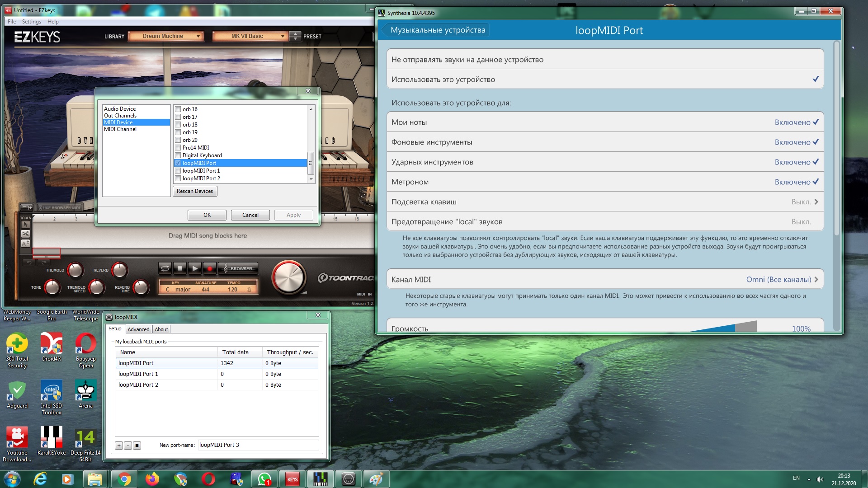Confirm the MIDI settings with OK
The image size is (868, 488).
tap(207, 215)
